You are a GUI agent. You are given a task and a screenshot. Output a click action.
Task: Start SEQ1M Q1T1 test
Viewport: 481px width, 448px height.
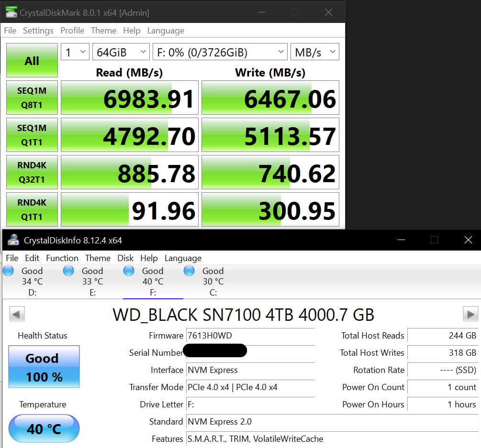[x=32, y=135]
